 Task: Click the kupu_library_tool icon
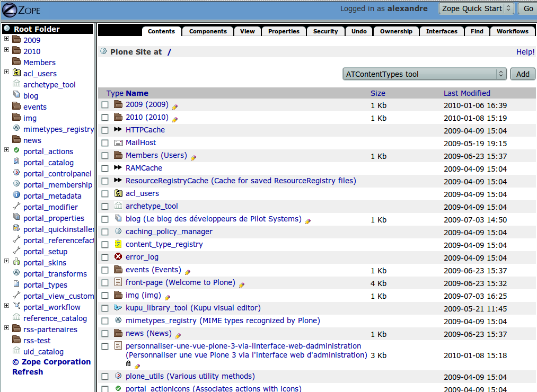tap(118, 308)
